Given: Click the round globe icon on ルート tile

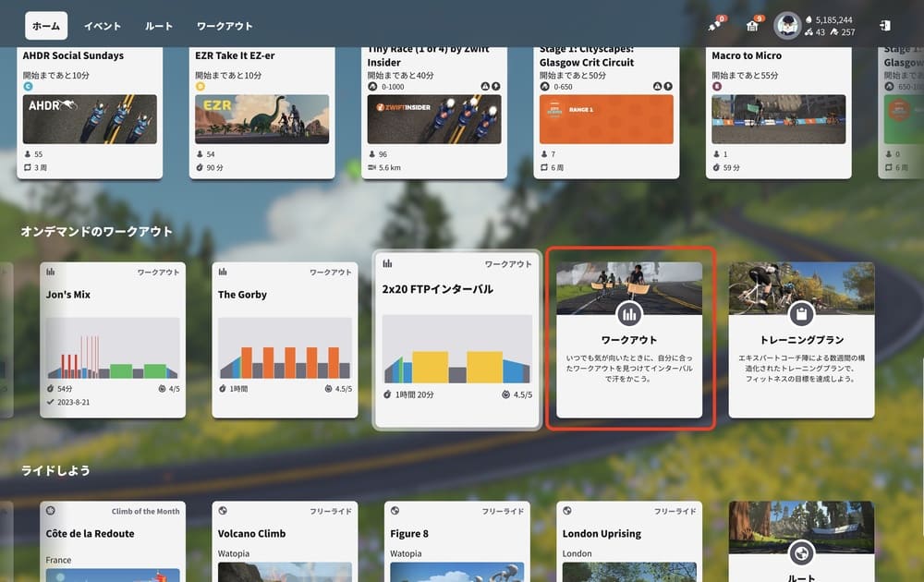Looking at the screenshot, I should point(801,553).
